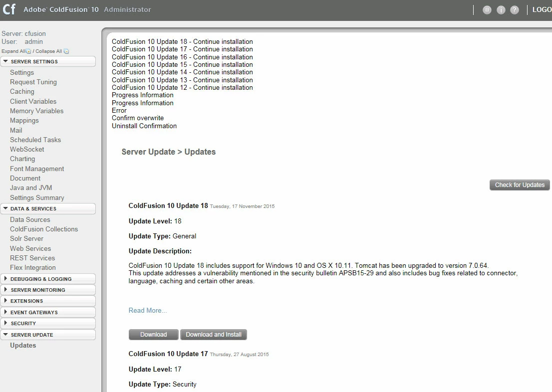Open Font Management in sidebar
Viewport: 552px width, 392px height.
(x=37, y=169)
